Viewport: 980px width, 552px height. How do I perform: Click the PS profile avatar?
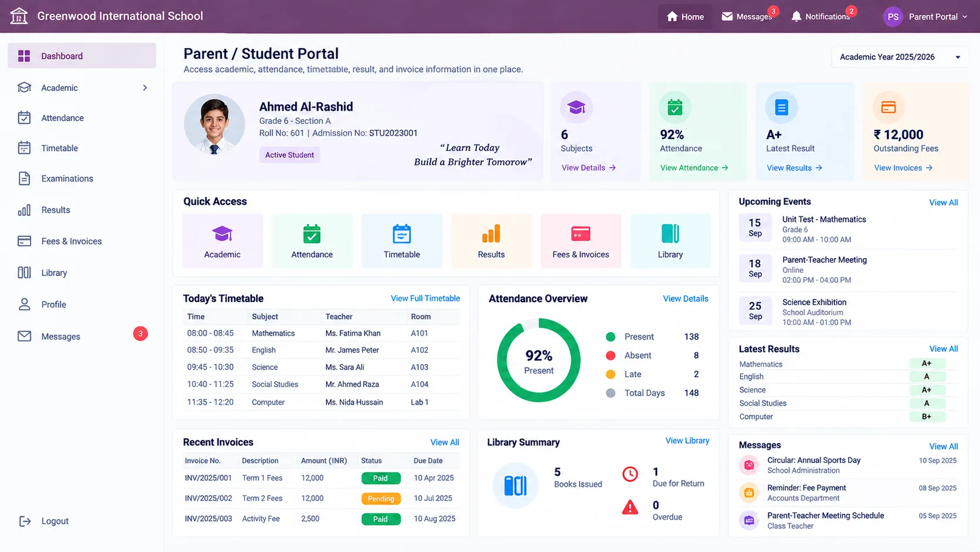click(x=893, y=16)
